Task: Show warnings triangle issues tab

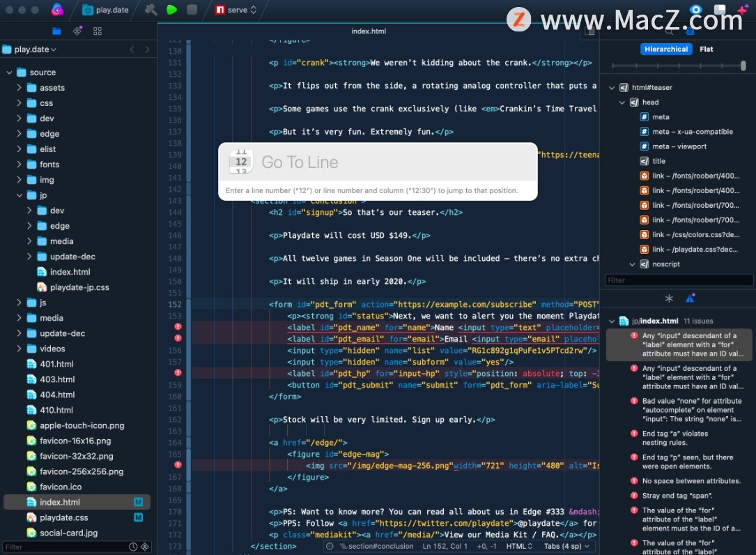Action: [690, 298]
